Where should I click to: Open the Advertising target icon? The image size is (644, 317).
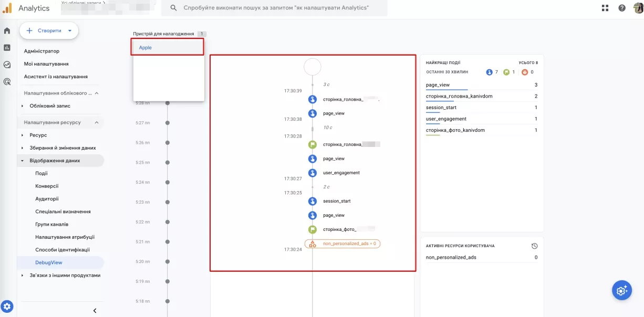pos(7,81)
